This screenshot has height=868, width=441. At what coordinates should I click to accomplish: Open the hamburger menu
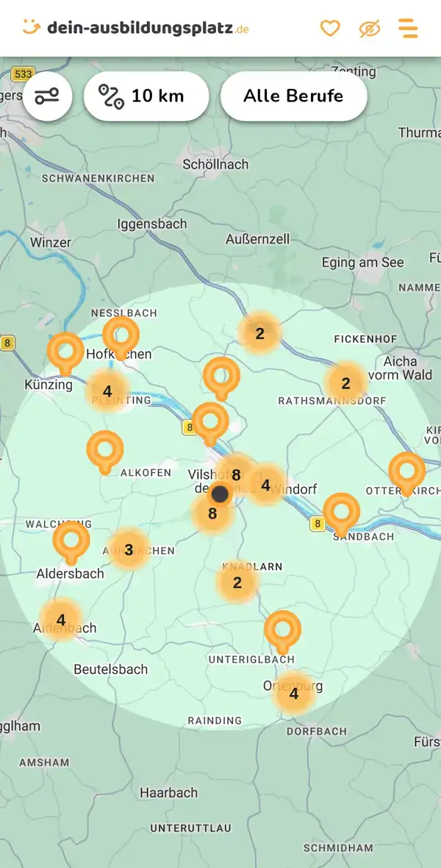coord(409,28)
